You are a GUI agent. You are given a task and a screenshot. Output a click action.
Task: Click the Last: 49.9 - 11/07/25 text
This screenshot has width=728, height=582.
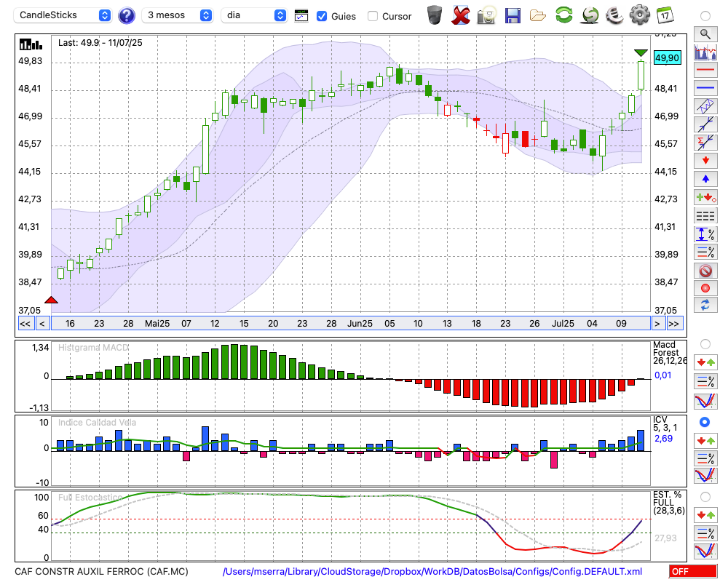100,43
